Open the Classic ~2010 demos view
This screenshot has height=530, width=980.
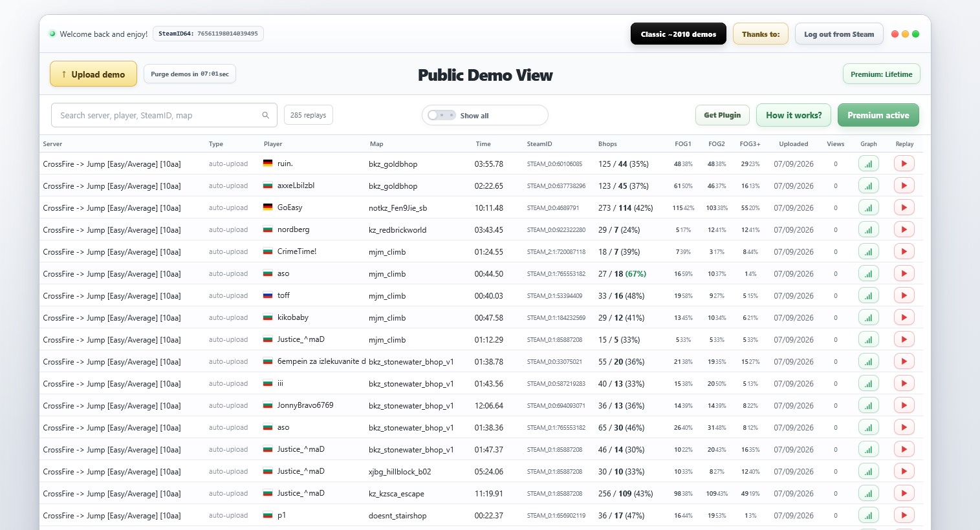(x=679, y=34)
